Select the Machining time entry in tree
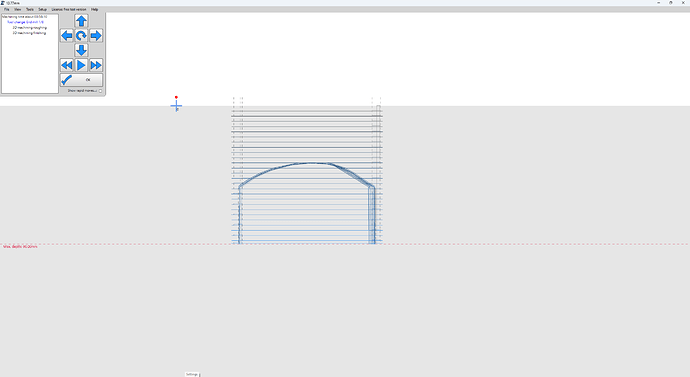The image size is (690, 377). click(25, 17)
